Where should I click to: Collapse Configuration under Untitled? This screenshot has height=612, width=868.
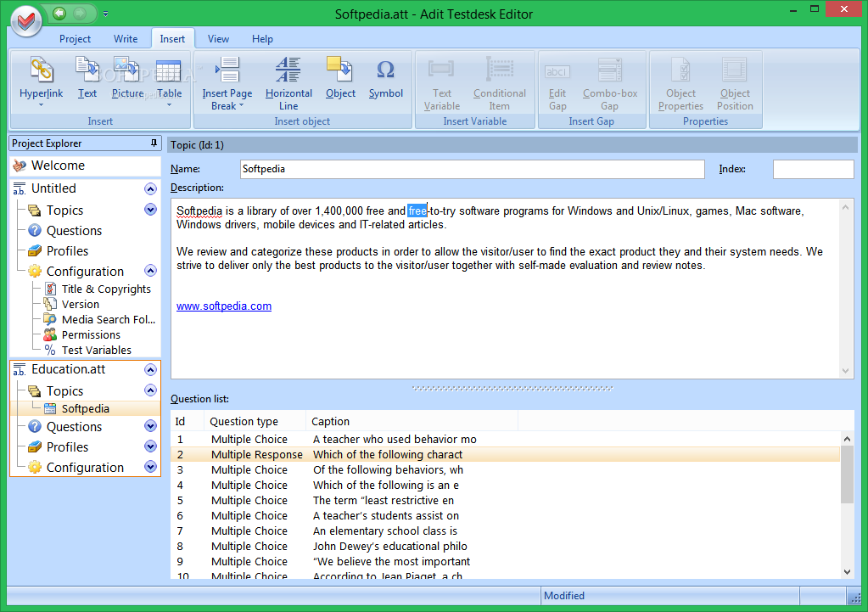pos(150,270)
